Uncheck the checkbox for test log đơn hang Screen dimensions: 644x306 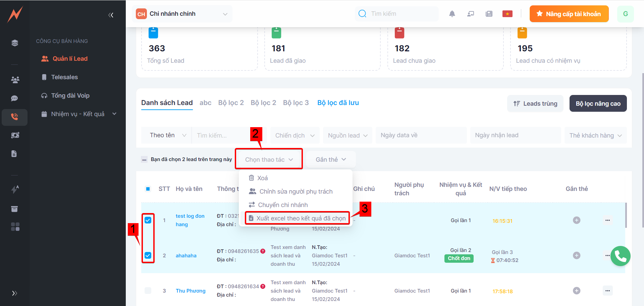coord(148,220)
